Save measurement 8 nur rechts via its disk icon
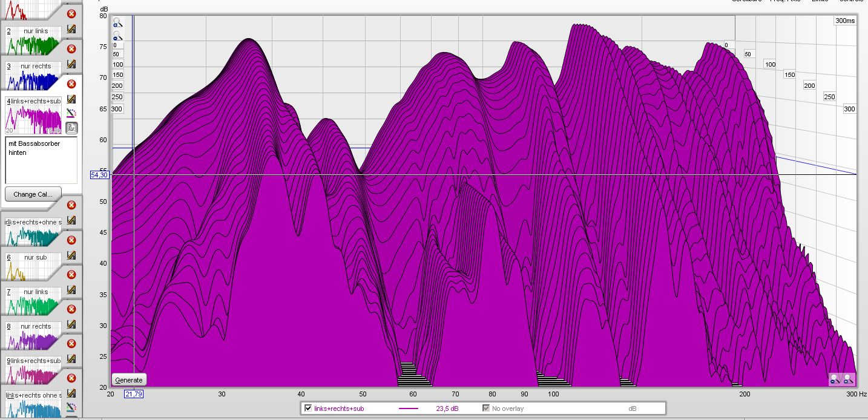The width and height of the screenshot is (868, 420). (x=71, y=324)
